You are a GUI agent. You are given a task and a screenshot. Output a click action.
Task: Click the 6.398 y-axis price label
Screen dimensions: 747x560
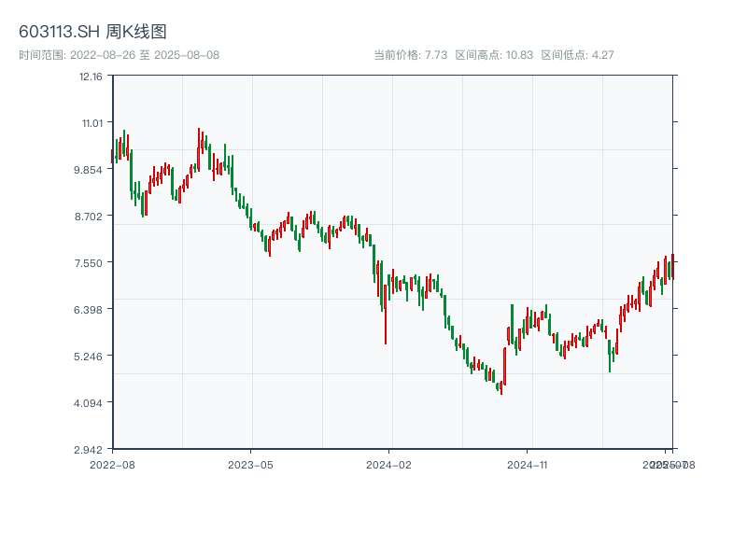[89, 310]
